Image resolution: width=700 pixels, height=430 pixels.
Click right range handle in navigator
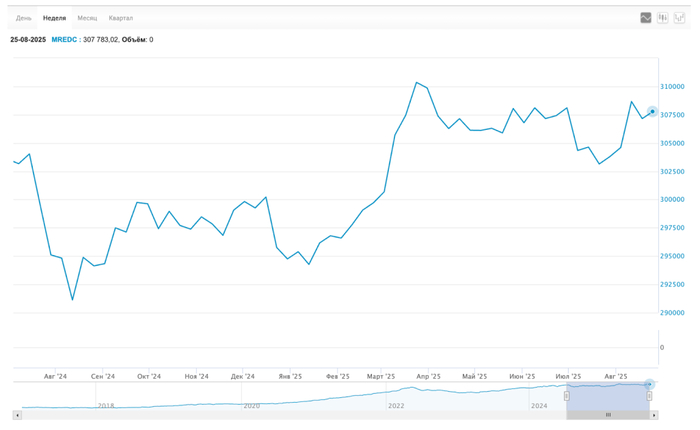coord(649,396)
